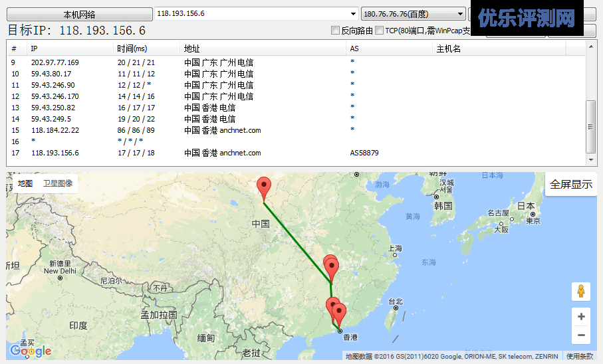
Task: Select hop row with IP 59.43.246.170
Action: pos(295,96)
